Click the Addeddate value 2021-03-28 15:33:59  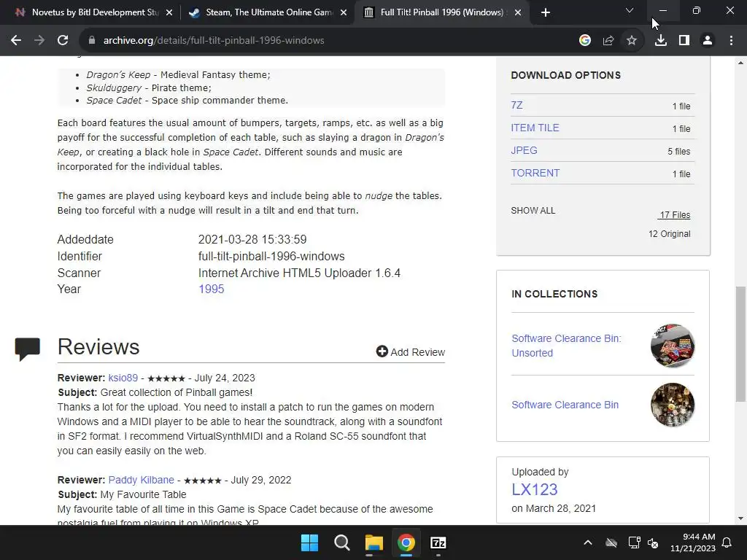tap(252, 239)
